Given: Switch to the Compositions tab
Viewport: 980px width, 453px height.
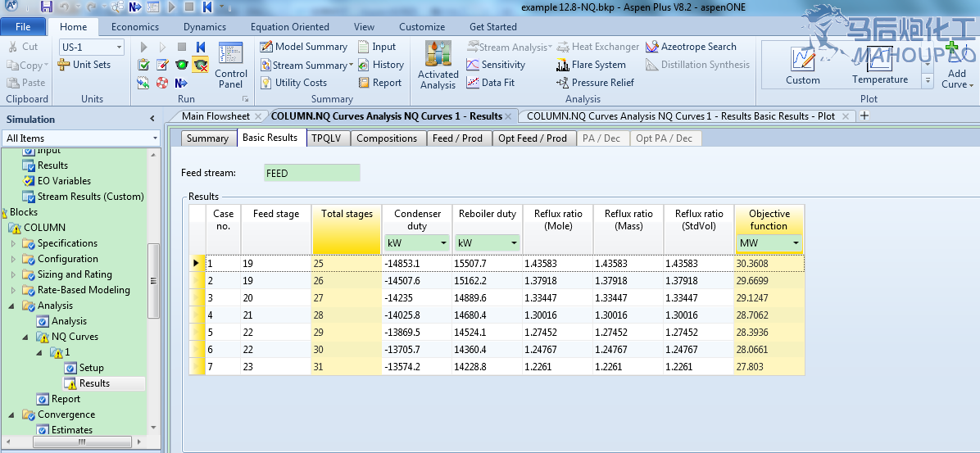Looking at the screenshot, I should click(386, 138).
